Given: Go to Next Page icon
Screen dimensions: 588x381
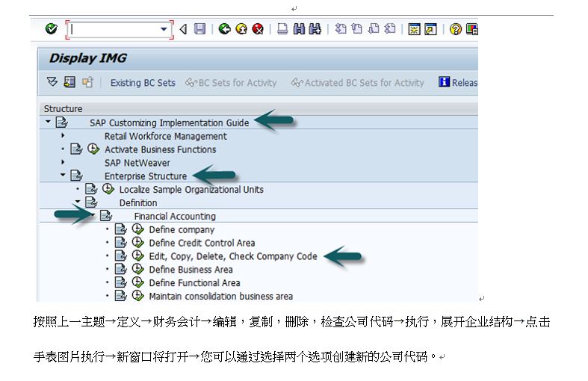Looking at the screenshot, I should [x=374, y=29].
